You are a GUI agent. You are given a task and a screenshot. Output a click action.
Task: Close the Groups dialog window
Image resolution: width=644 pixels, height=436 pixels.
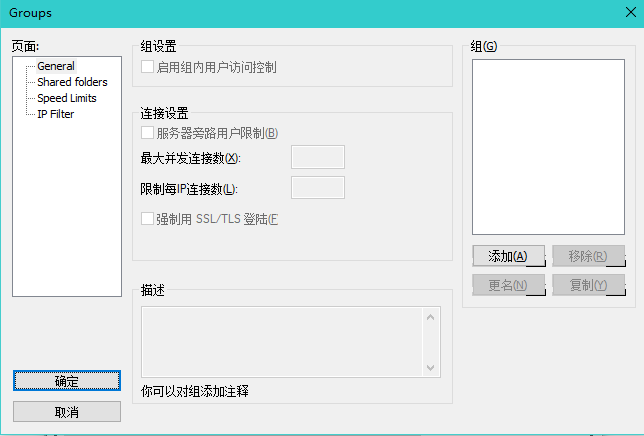[x=627, y=13]
